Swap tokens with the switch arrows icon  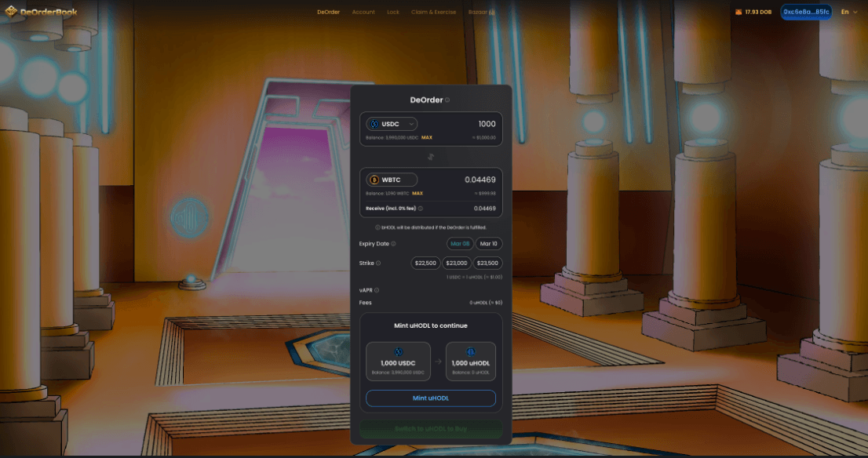(x=431, y=157)
